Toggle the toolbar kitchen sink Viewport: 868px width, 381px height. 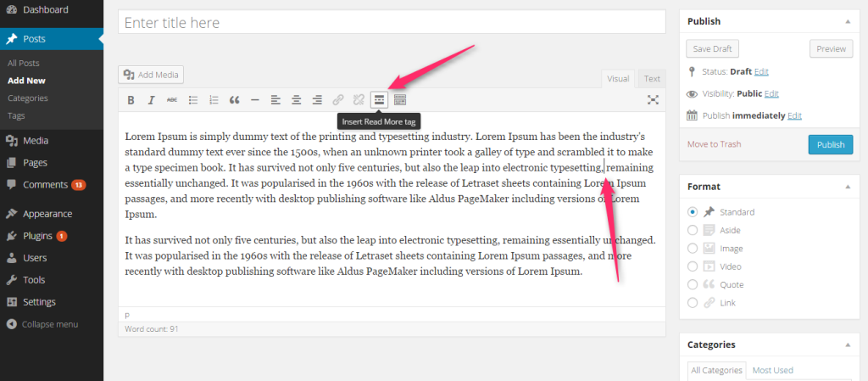pos(400,100)
